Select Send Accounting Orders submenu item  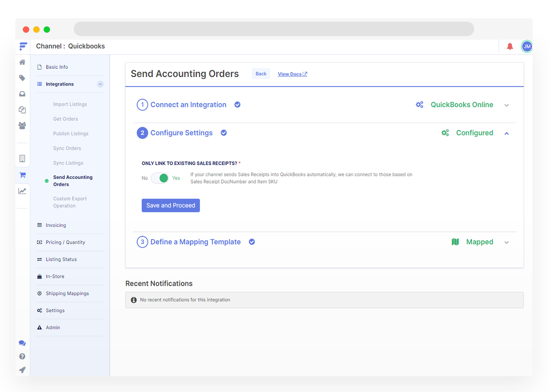point(73,181)
